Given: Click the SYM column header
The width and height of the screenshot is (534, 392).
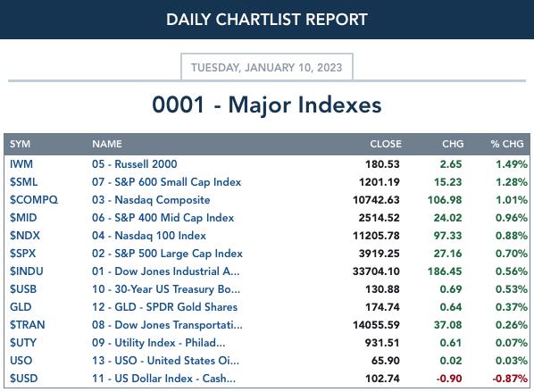Looking at the screenshot, I should [21, 144].
